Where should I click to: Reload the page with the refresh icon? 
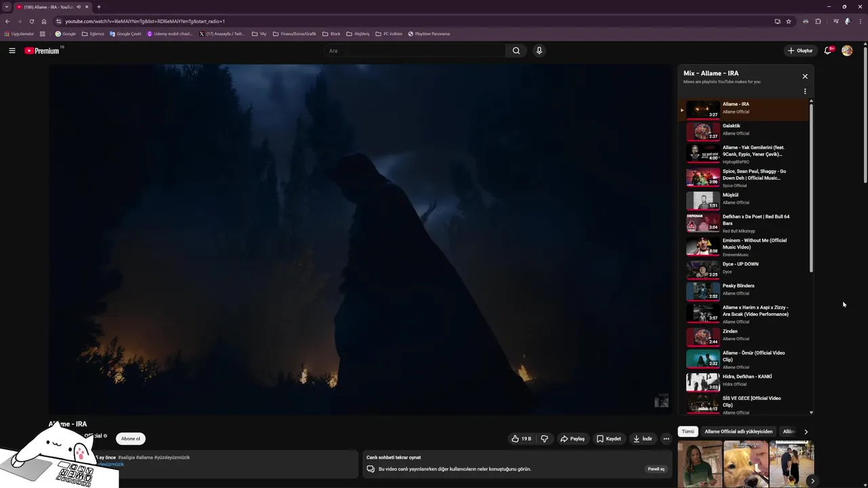click(x=31, y=21)
